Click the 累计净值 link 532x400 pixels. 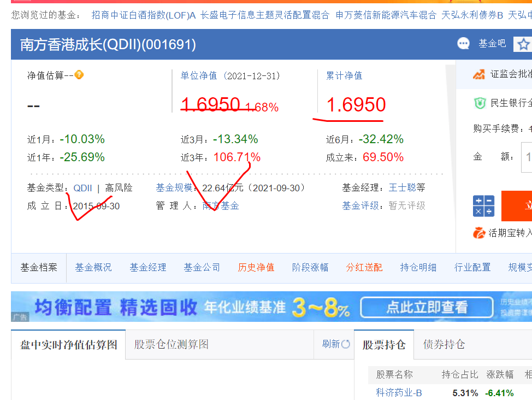(344, 75)
